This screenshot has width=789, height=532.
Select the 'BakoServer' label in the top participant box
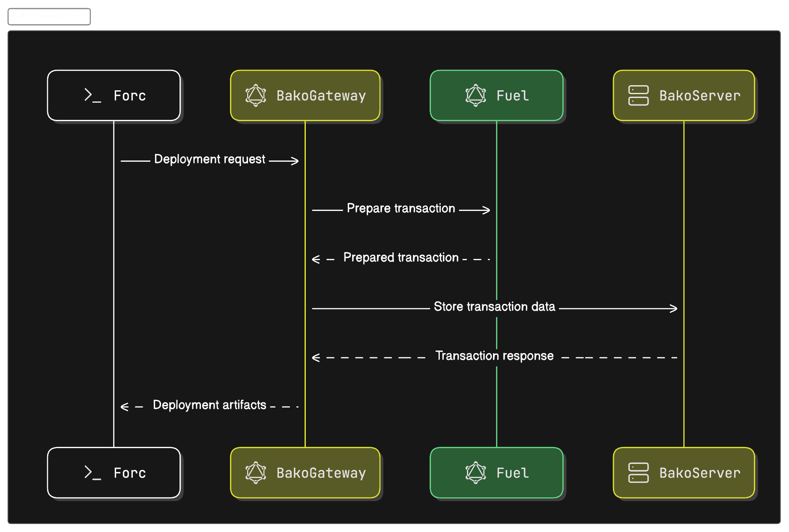pyautogui.click(x=700, y=95)
